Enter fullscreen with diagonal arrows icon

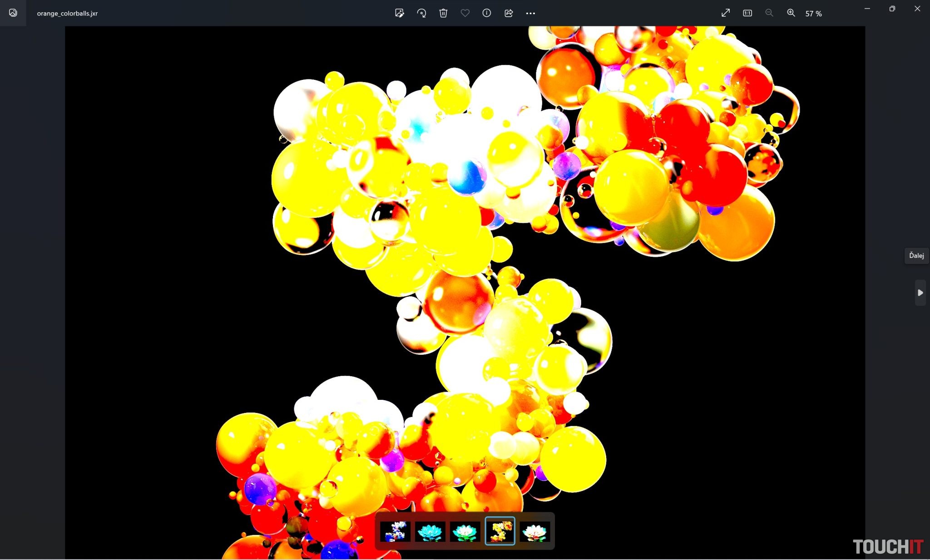[726, 13]
